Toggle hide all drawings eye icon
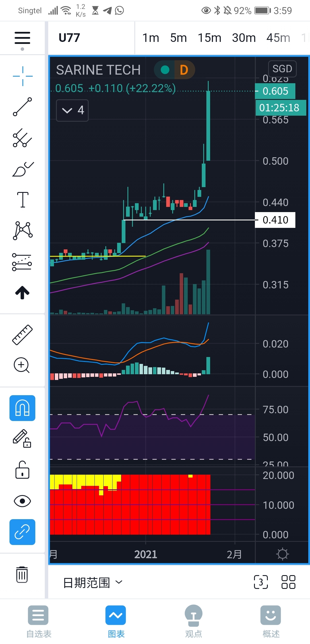Viewport: 310px width, 644px height. click(22, 501)
